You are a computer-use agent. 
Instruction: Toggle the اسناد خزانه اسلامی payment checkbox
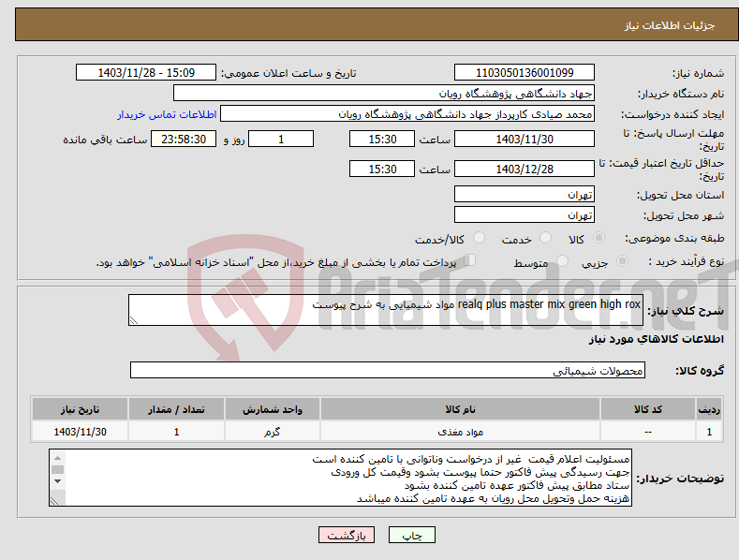click(470, 260)
